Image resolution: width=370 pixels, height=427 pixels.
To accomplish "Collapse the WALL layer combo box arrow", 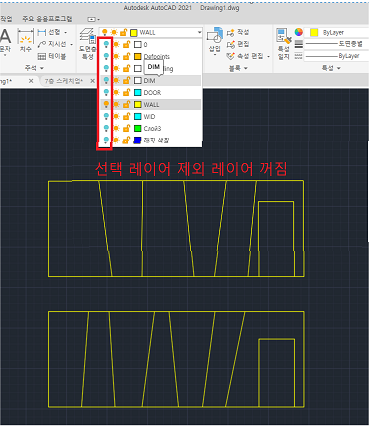I will pyautogui.click(x=199, y=32).
